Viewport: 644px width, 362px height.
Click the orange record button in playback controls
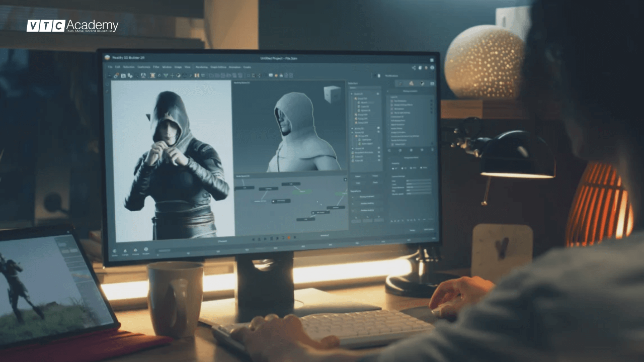(x=289, y=237)
